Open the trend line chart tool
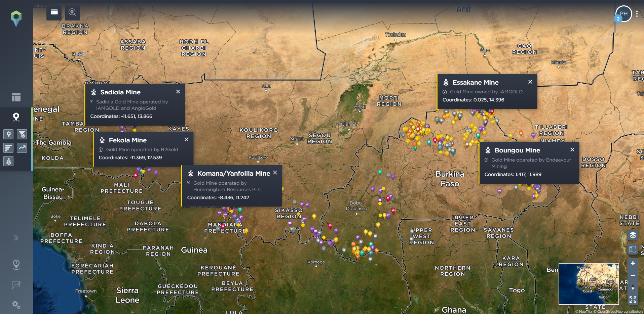 (22, 148)
